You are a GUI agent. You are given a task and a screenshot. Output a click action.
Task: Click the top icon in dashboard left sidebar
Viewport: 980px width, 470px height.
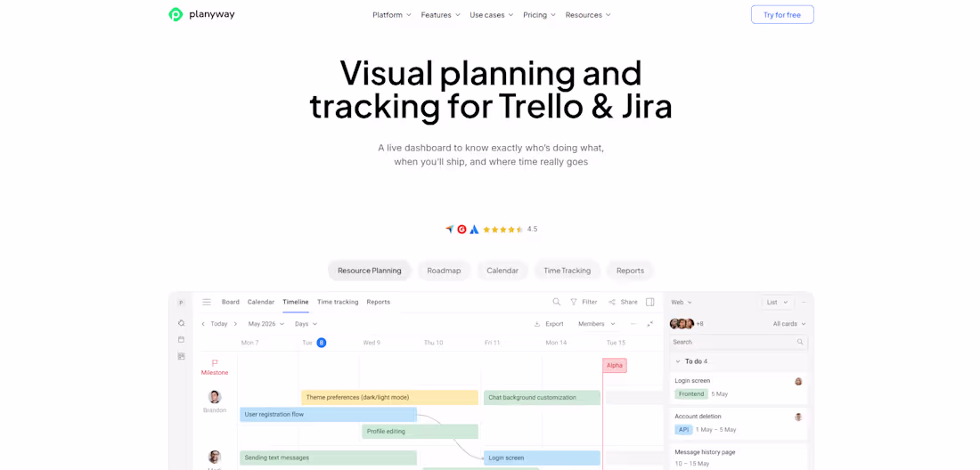click(181, 323)
